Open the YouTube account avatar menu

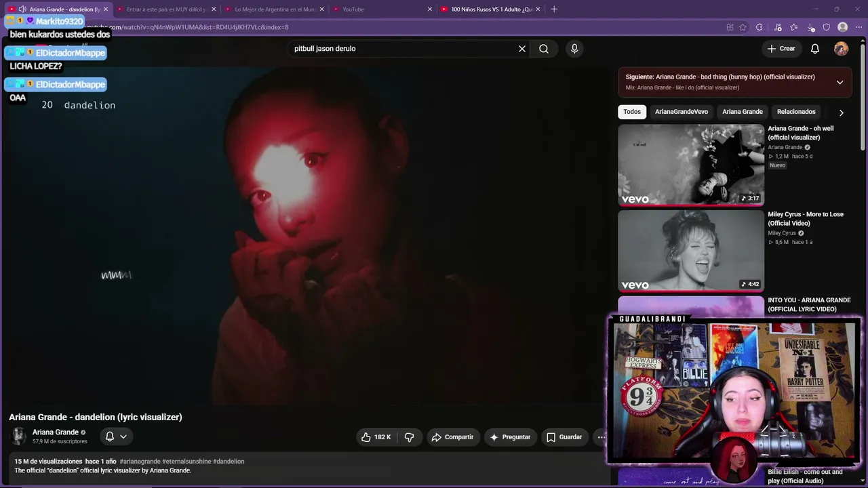pos(842,49)
